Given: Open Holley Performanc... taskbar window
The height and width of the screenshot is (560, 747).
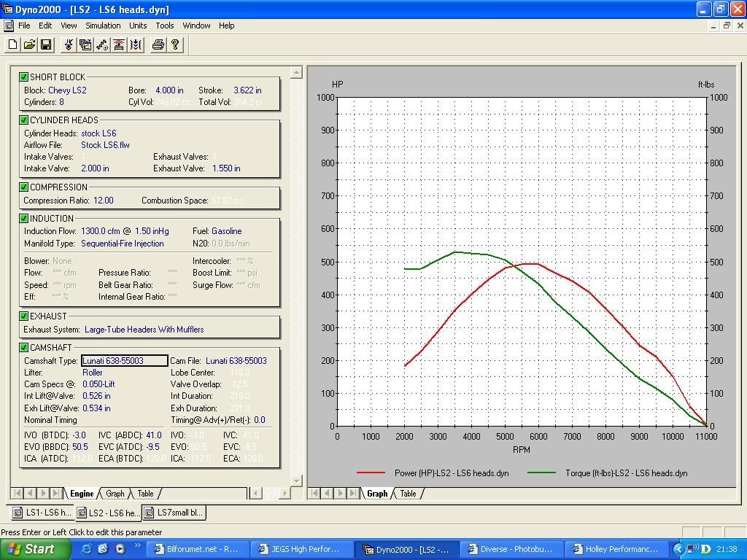Looking at the screenshot, I should [616, 549].
